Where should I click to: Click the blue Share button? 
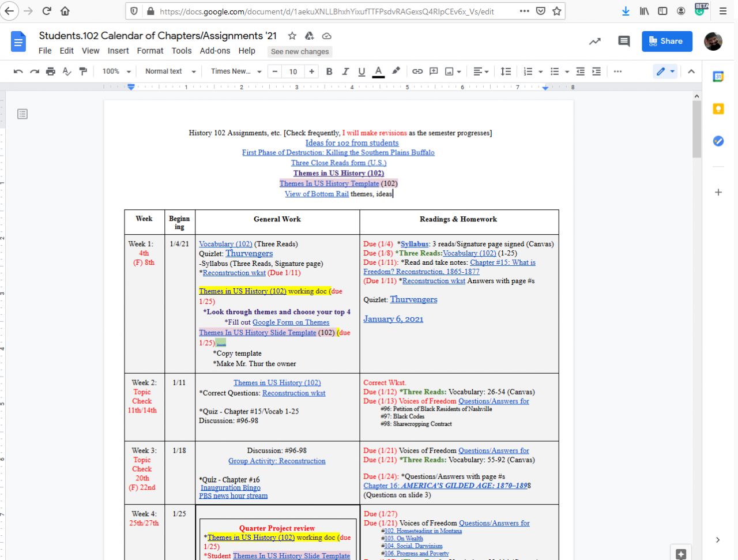[x=667, y=41]
